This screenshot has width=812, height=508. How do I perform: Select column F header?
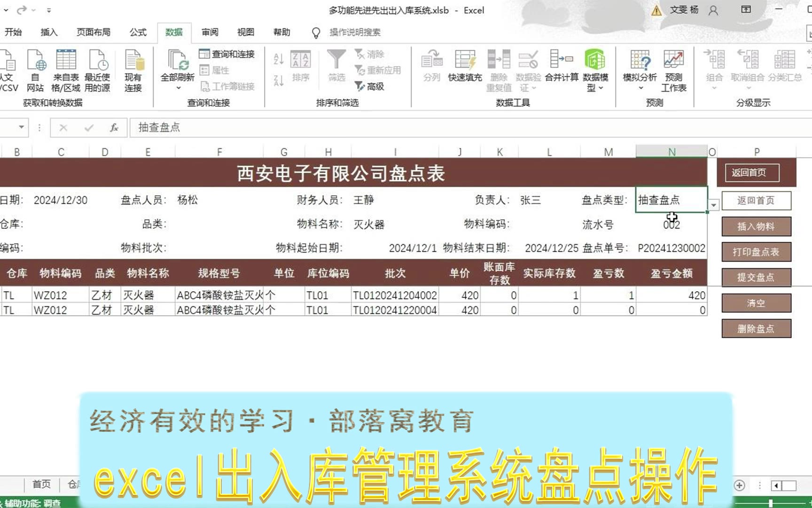click(219, 151)
